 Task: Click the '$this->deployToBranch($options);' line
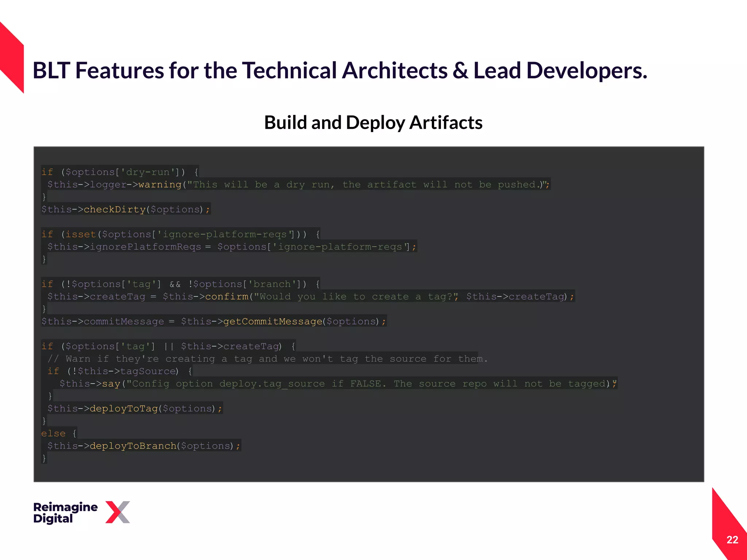(x=144, y=446)
